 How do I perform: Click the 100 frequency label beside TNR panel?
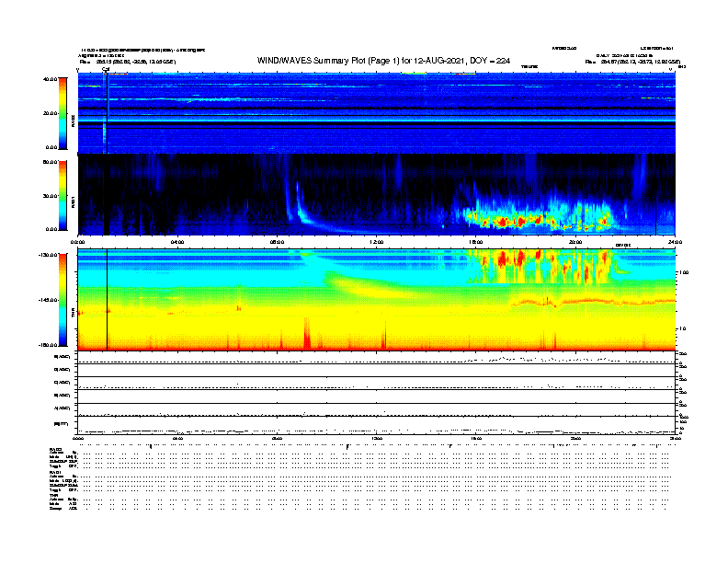click(x=684, y=272)
